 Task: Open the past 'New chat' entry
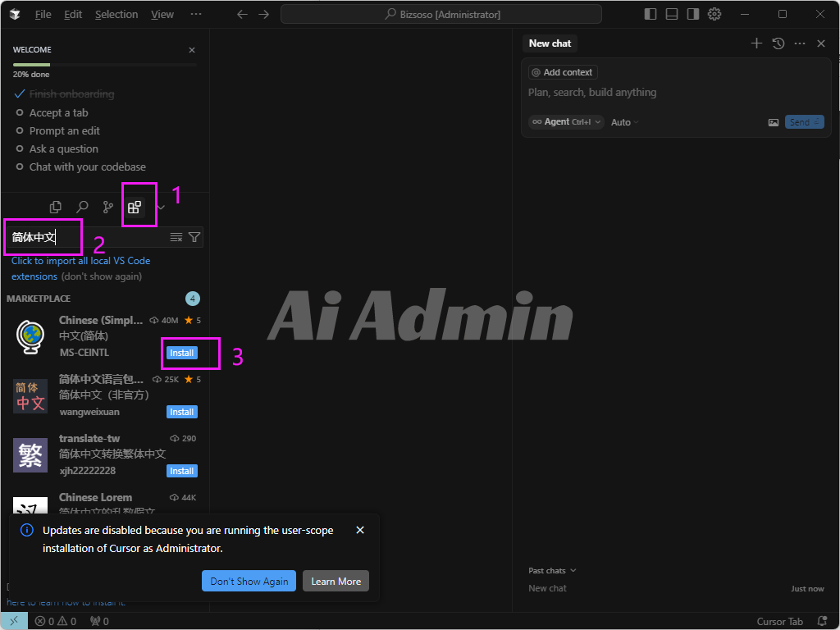point(676,588)
